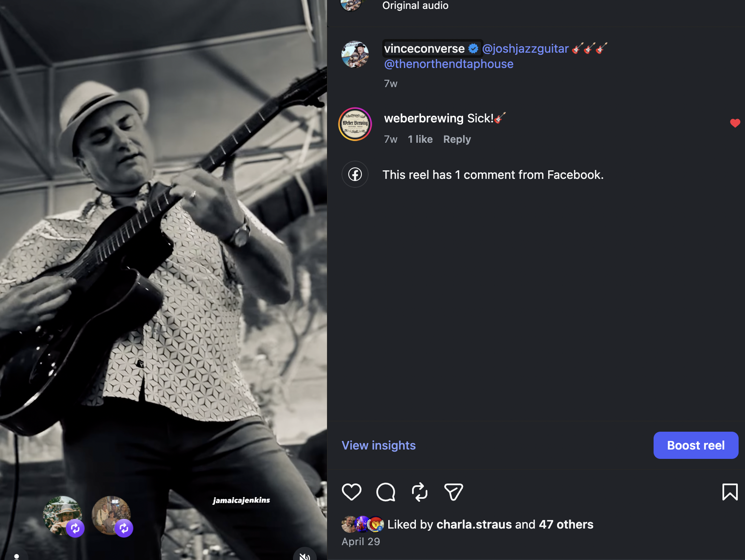
Task: Reply to weberbrewing comment
Action: 457,139
